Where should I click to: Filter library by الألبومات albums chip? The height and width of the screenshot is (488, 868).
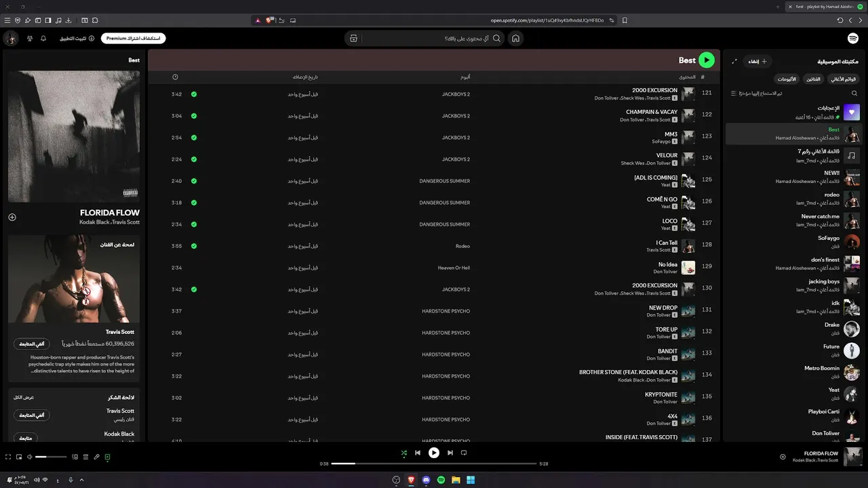[786, 79]
